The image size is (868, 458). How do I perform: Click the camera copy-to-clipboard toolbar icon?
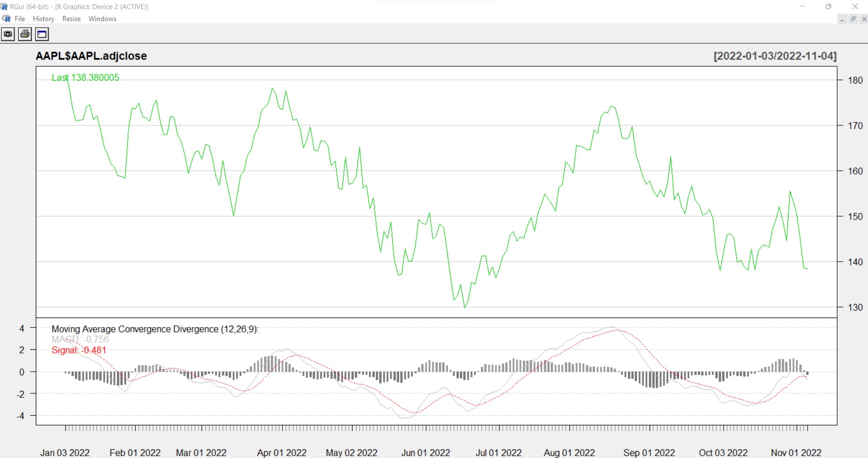8,34
